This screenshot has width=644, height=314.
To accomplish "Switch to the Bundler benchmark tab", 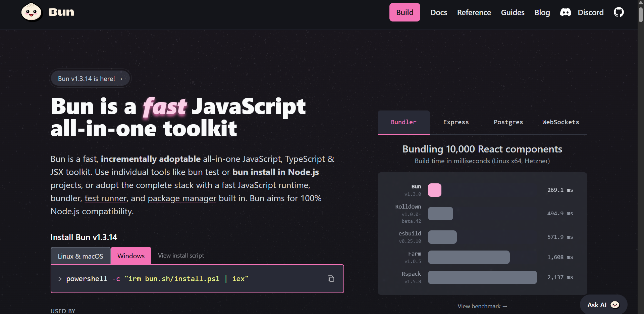I will pos(404,122).
